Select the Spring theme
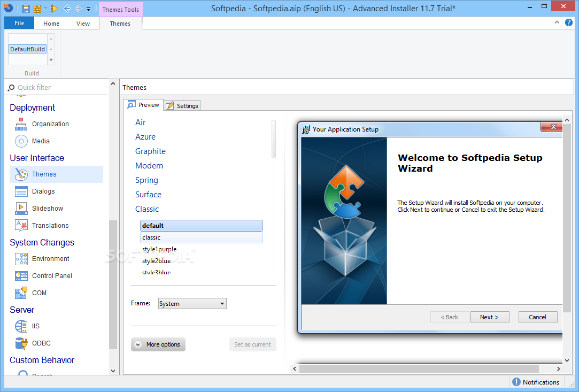Image resolution: width=579 pixels, height=392 pixels. pyautogui.click(x=146, y=180)
